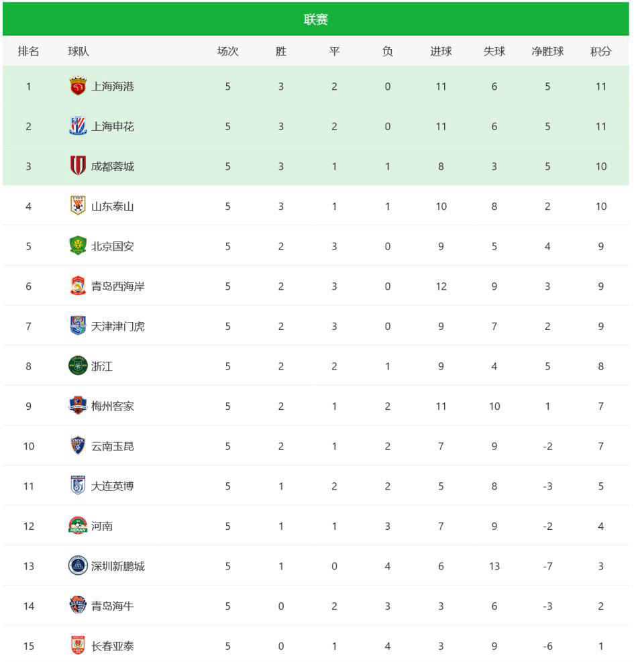Open the 长春亚泰 team name link
This screenshot has width=644, height=662.
coord(113,646)
